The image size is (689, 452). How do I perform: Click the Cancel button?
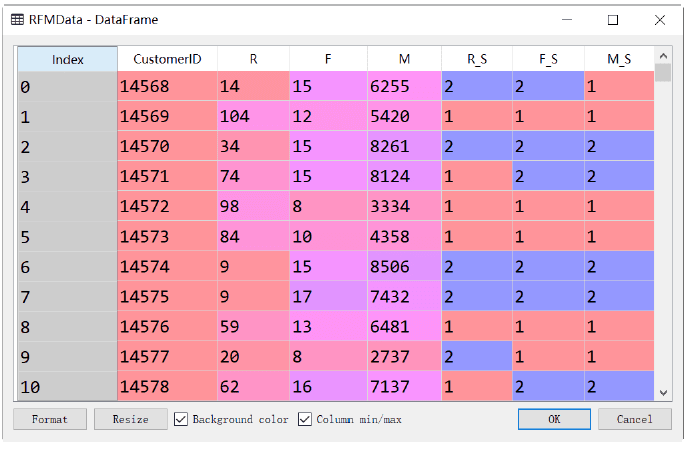634,419
